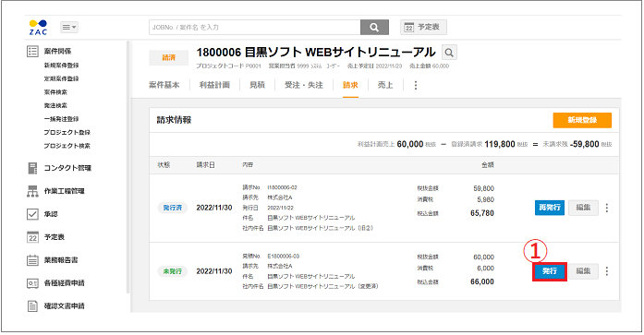Open 新規案件登録 in sidebar
Image resolution: width=644 pixels, height=335 pixels.
pyautogui.click(x=61, y=66)
